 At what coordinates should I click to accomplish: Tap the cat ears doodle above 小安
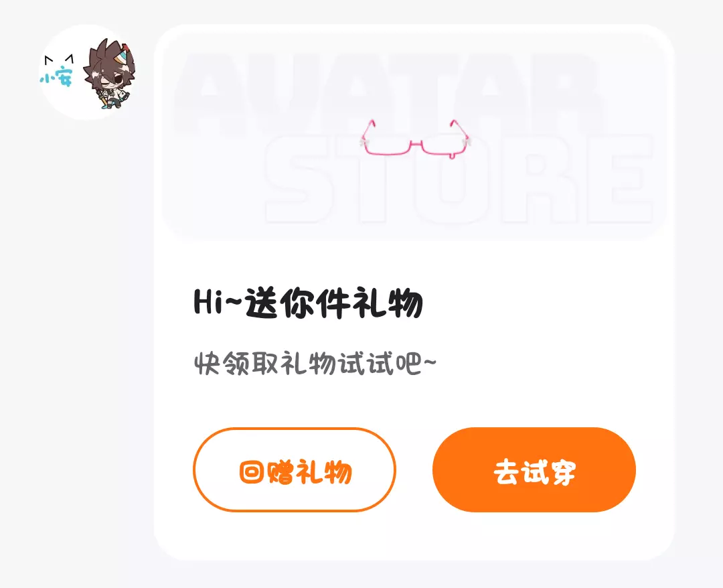tap(58, 59)
